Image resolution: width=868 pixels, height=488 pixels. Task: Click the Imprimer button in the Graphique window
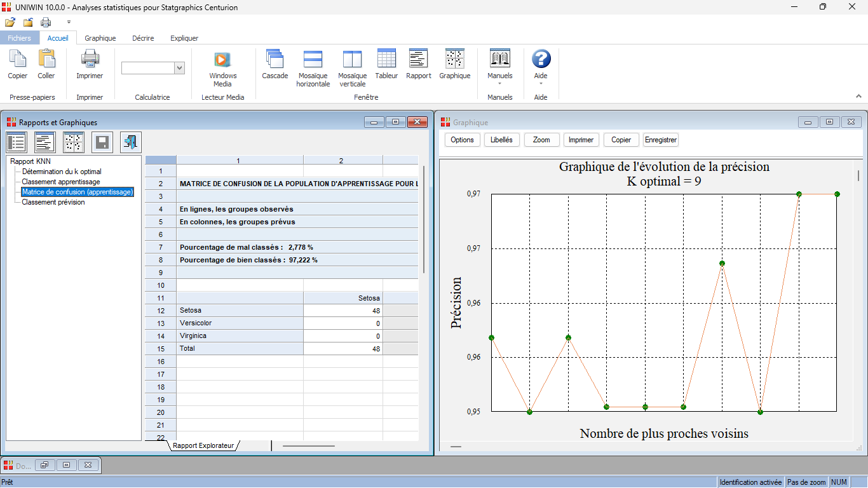coord(581,140)
